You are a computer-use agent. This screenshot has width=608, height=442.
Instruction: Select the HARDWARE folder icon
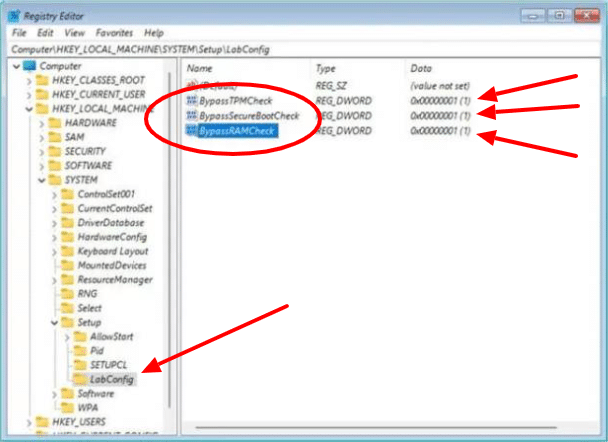(x=55, y=123)
